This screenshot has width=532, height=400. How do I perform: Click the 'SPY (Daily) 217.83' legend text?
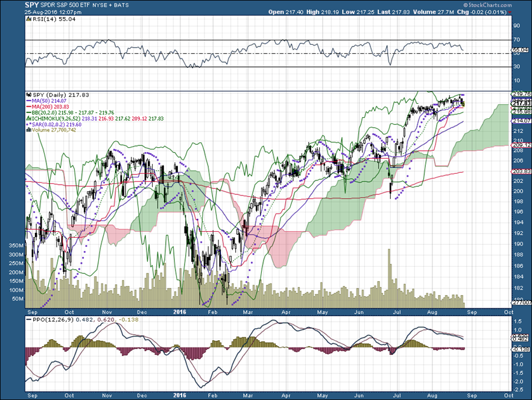61,95
